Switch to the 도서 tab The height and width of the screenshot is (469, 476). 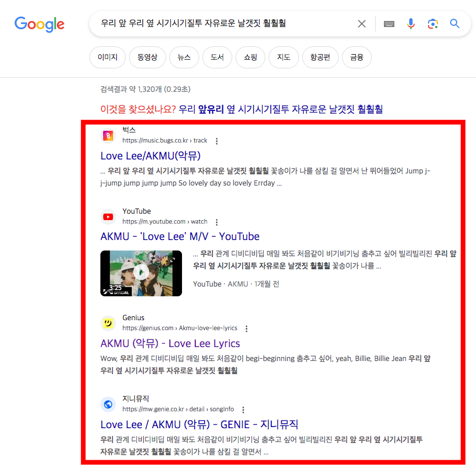[x=217, y=57]
